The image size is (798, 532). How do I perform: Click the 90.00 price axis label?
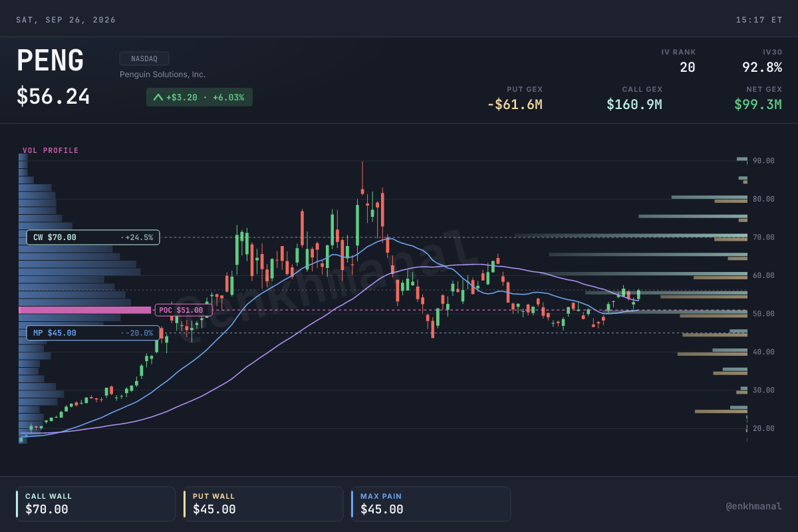[x=764, y=161]
